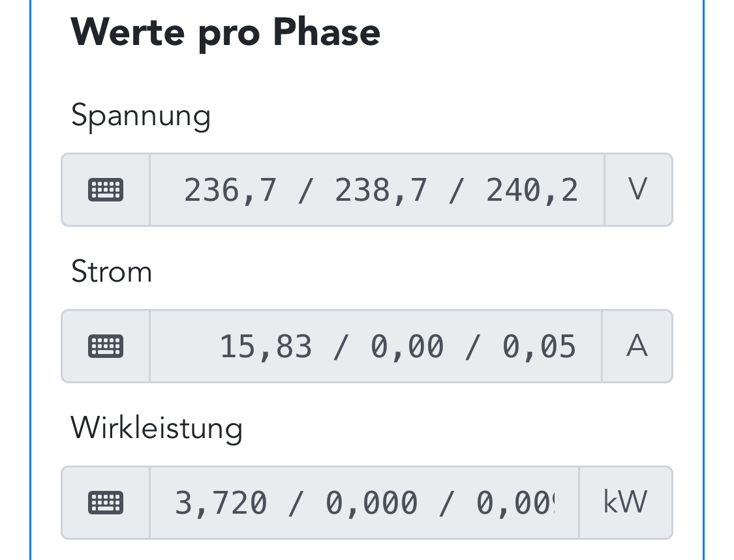This screenshot has width=734, height=560.
Task: Click the Werte pro Phase heading
Action: point(225,33)
